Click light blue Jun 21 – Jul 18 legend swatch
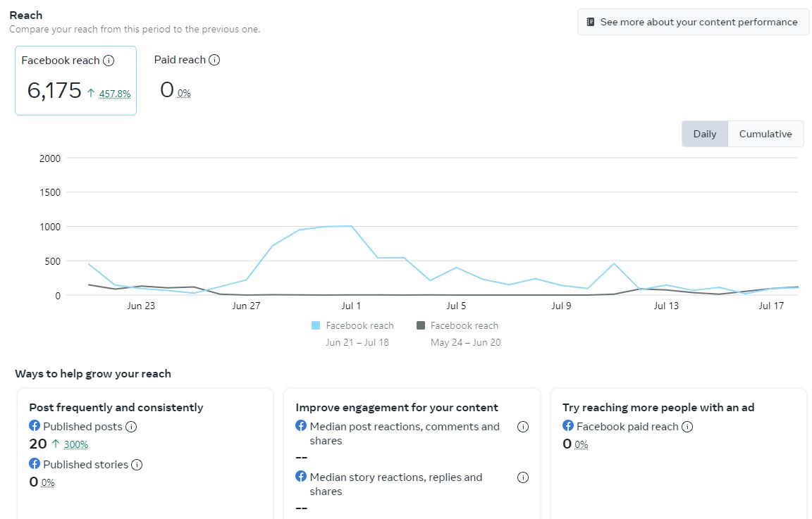 click(316, 325)
